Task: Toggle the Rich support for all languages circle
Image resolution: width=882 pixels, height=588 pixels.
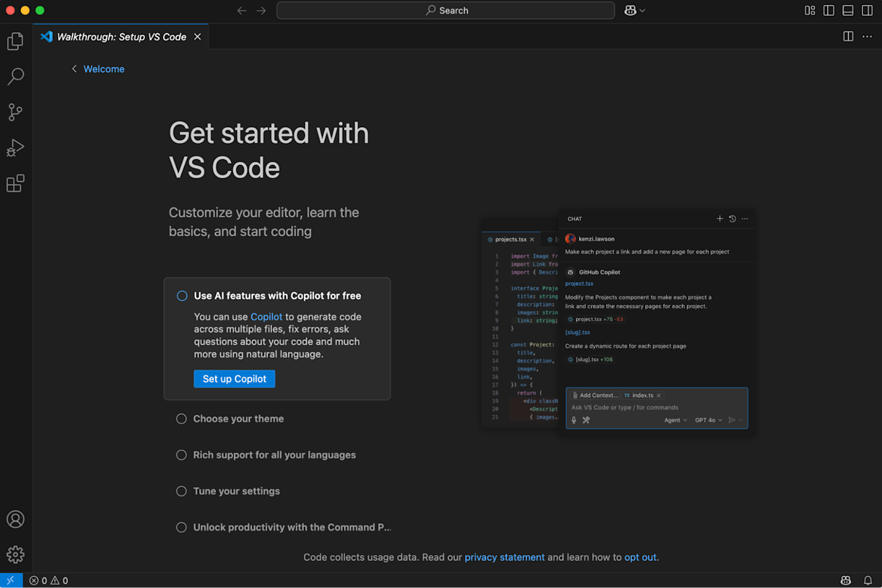Action: [181, 455]
